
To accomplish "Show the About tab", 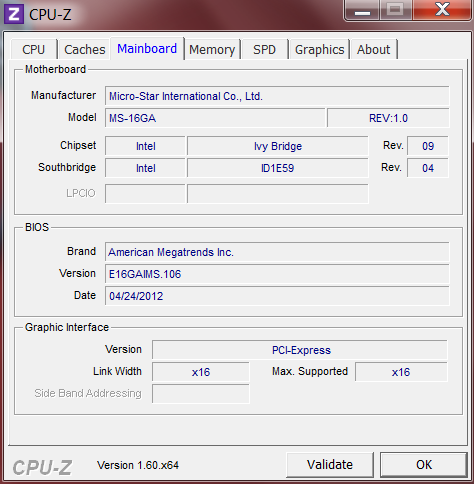I will click(373, 50).
